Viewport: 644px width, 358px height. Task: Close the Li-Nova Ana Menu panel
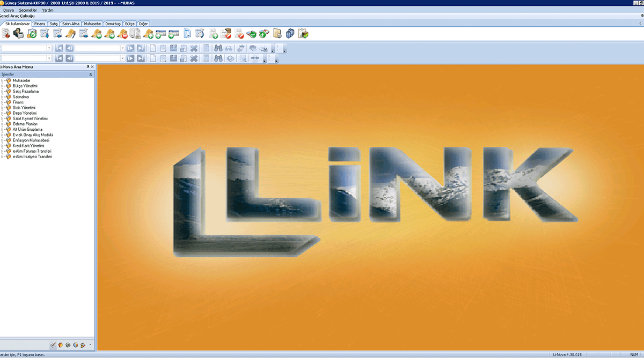[92, 66]
